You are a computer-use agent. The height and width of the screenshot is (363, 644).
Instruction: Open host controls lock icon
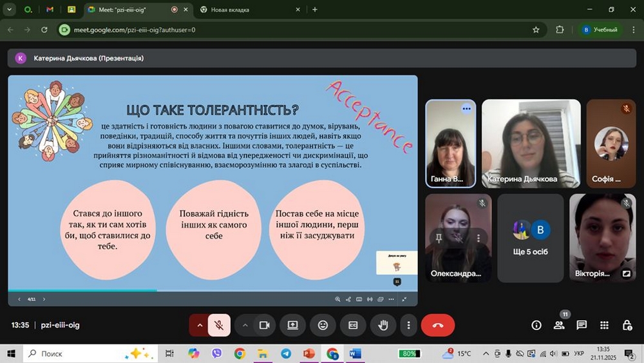pos(627,326)
